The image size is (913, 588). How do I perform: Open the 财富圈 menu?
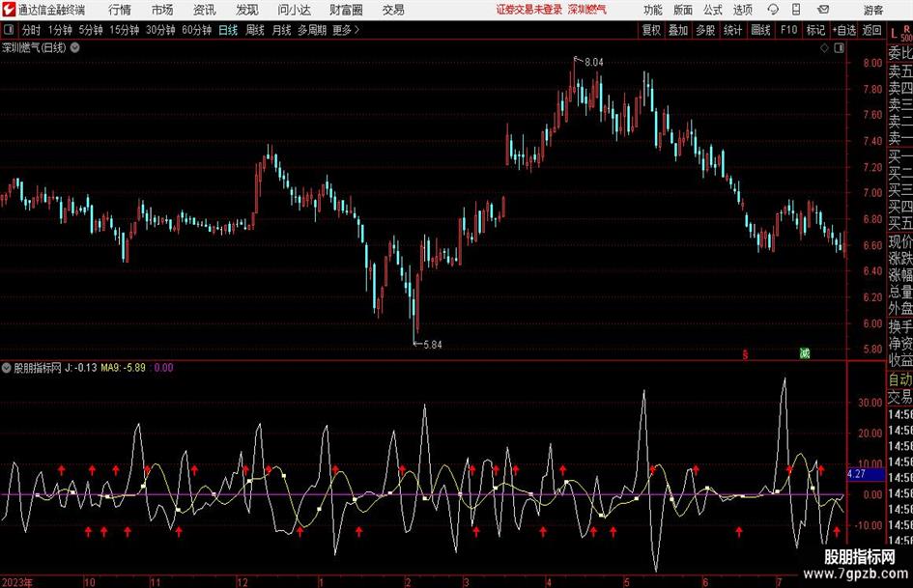pos(346,10)
